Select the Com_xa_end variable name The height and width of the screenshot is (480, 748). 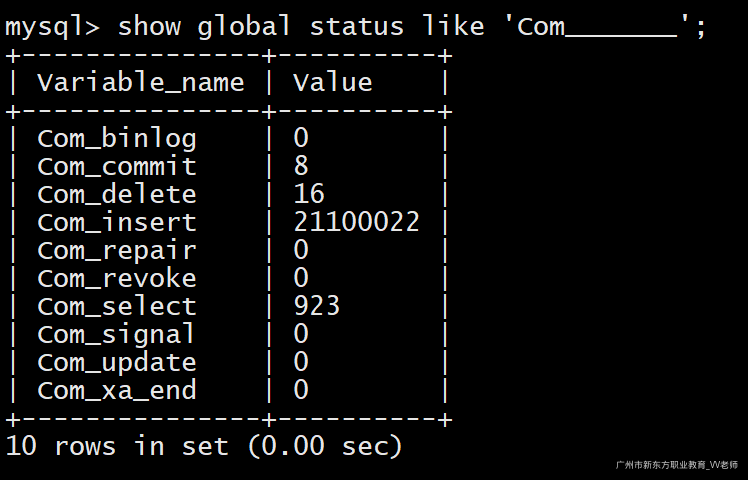(117, 390)
